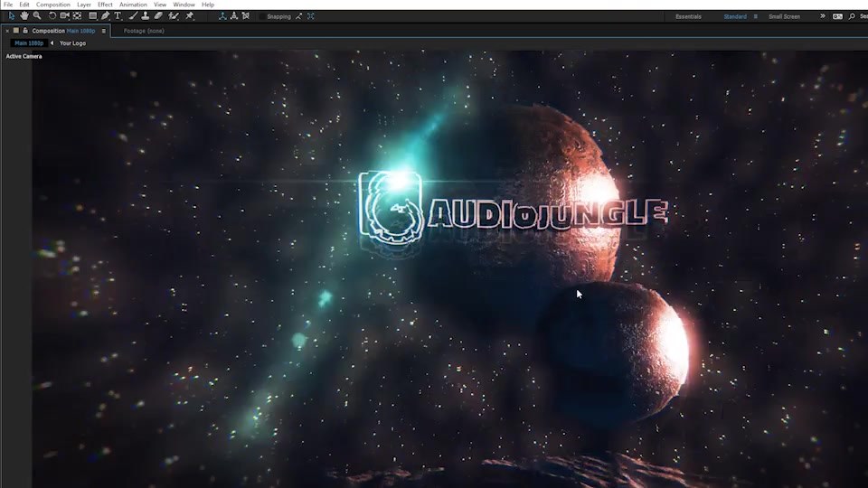Click the Active Camera view label
Image resolution: width=868 pixels, height=488 pixels.
(24, 56)
